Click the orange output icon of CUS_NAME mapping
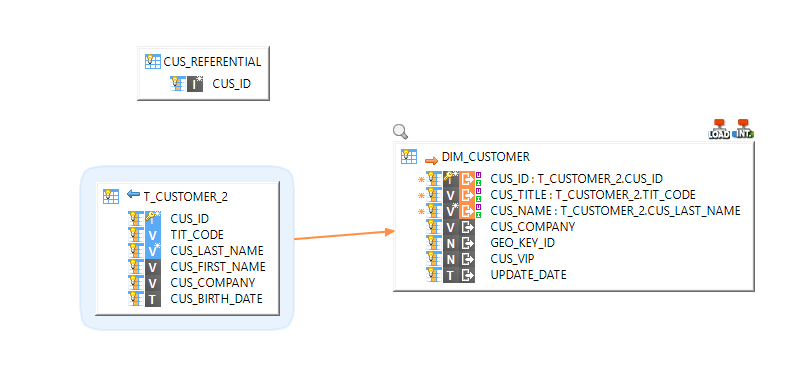 pos(468,211)
